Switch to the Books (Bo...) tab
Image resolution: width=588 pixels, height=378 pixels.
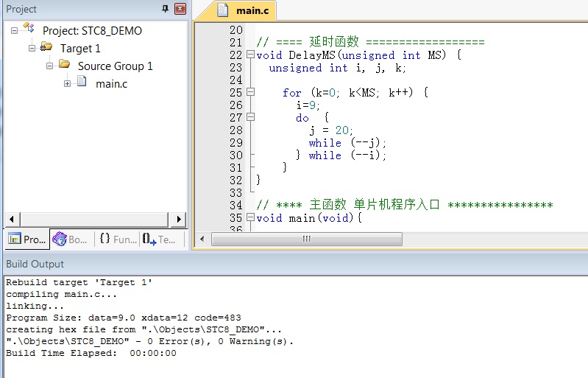[70, 239]
